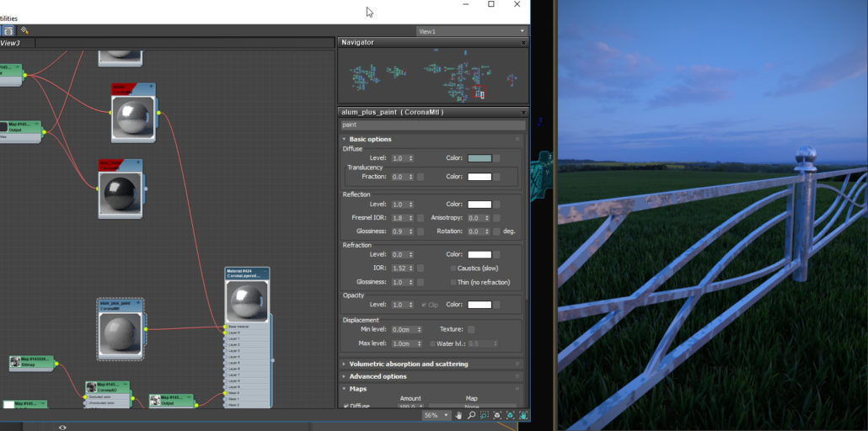The image size is (868, 431).
Task: Toggle the Diffuse map checkbox in Maps
Action: coord(346,406)
